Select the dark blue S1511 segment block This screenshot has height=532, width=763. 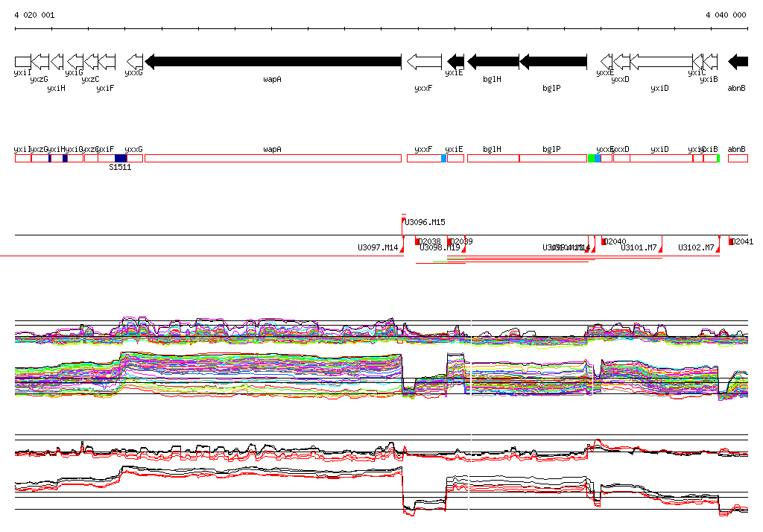point(121,158)
